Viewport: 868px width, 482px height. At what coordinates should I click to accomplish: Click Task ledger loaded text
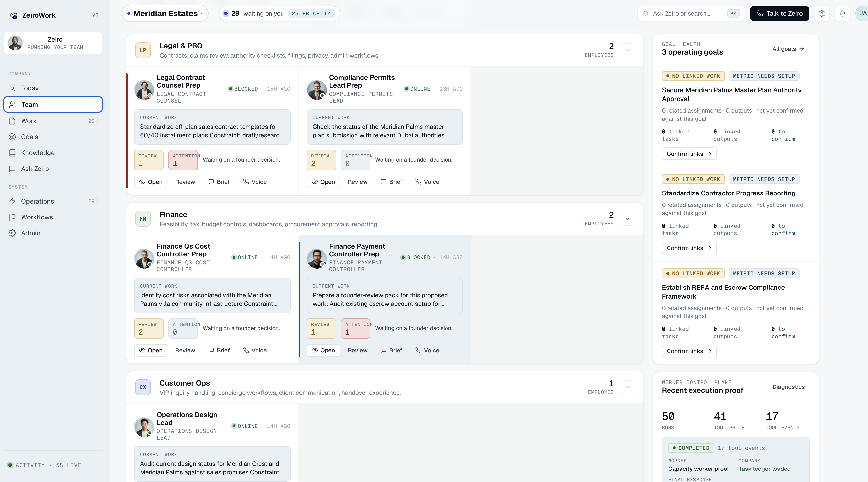[x=764, y=469]
